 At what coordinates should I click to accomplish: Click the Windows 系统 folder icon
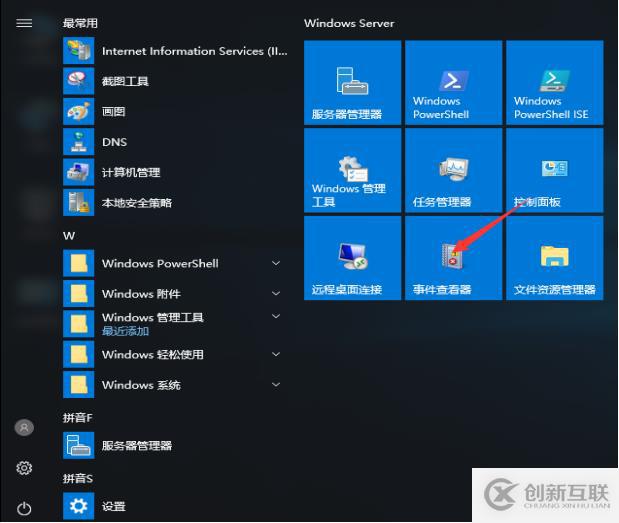click(x=79, y=385)
